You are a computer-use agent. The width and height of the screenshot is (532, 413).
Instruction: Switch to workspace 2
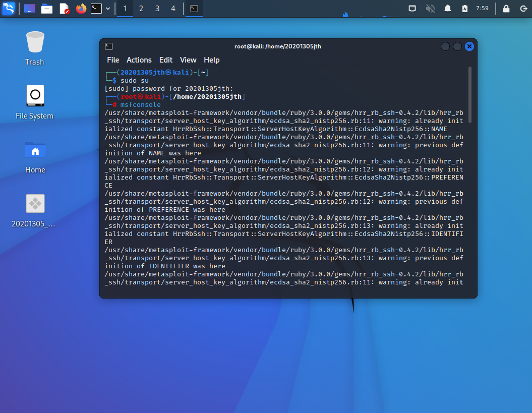141,9
